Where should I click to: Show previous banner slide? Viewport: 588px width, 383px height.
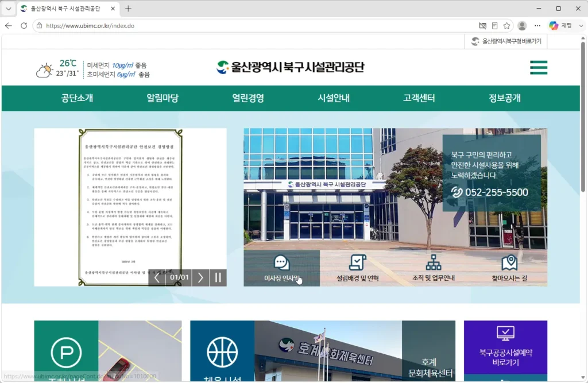157,277
